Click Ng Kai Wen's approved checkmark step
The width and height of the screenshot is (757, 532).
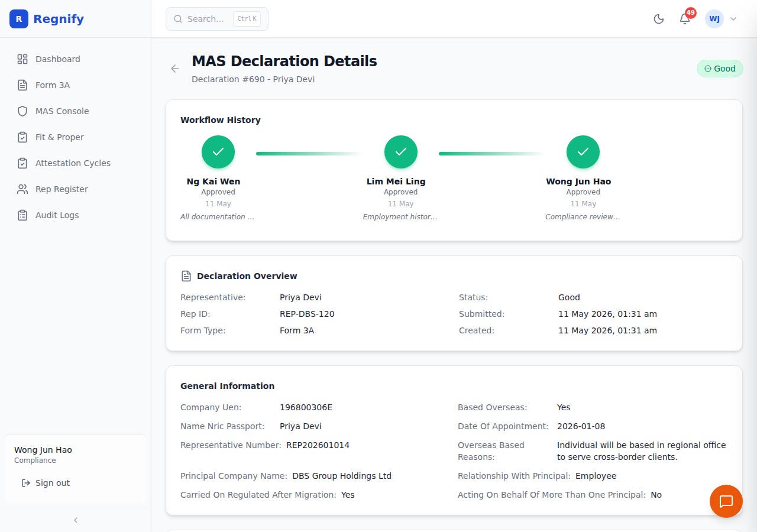pos(218,152)
